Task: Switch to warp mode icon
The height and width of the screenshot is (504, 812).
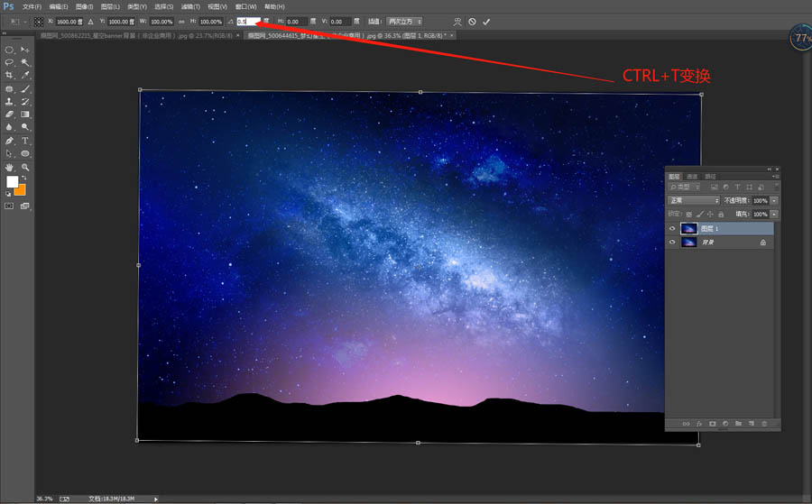Action: click(457, 22)
